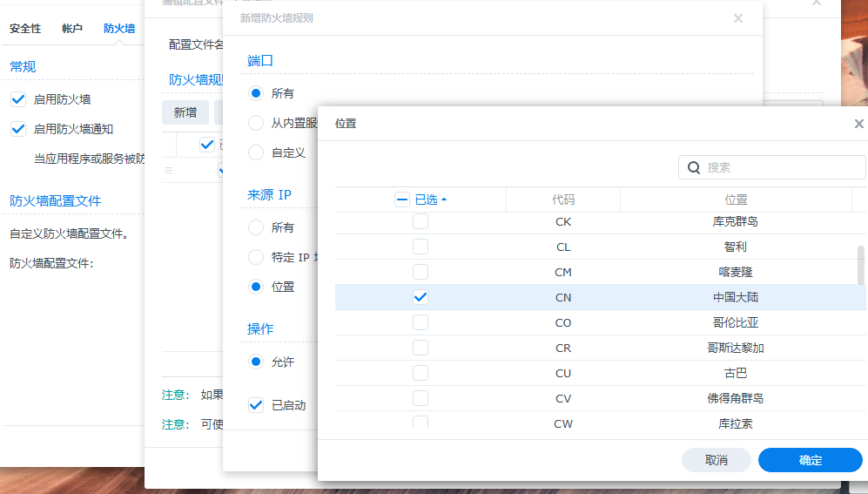Select 自定义 port radio option
The height and width of the screenshot is (494, 868).
pos(256,152)
